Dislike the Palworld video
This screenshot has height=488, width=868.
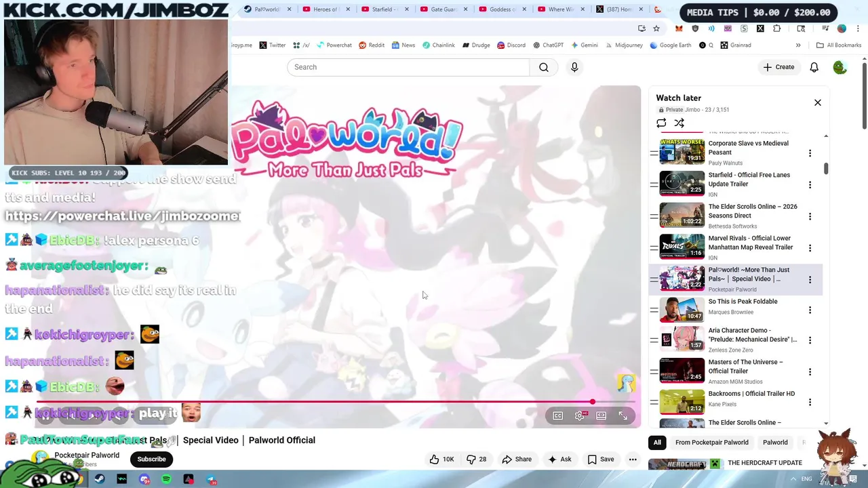click(477, 460)
